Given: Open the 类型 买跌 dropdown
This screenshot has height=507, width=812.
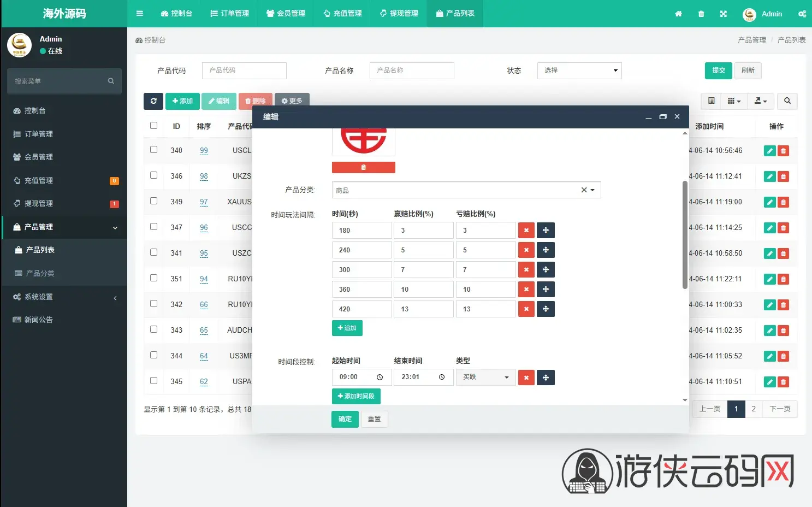Looking at the screenshot, I should pyautogui.click(x=486, y=378).
